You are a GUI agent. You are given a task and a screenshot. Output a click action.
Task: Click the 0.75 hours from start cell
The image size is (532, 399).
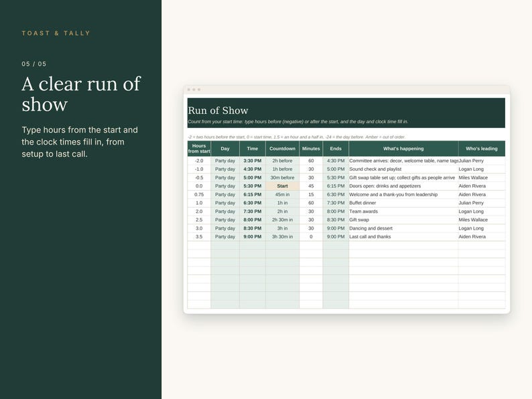pyautogui.click(x=199, y=195)
